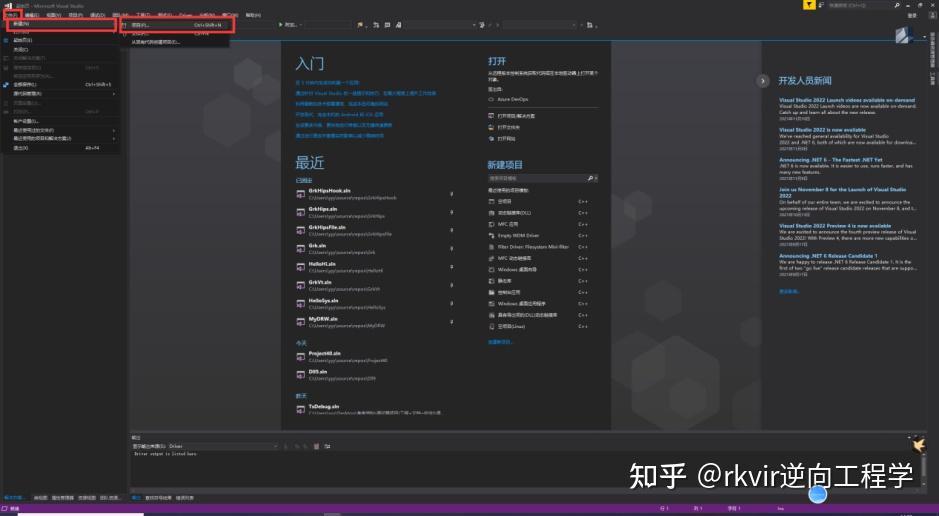Click the open project/solution icon under 打开
The image size is (939, 516).
[x=491, y=116]
